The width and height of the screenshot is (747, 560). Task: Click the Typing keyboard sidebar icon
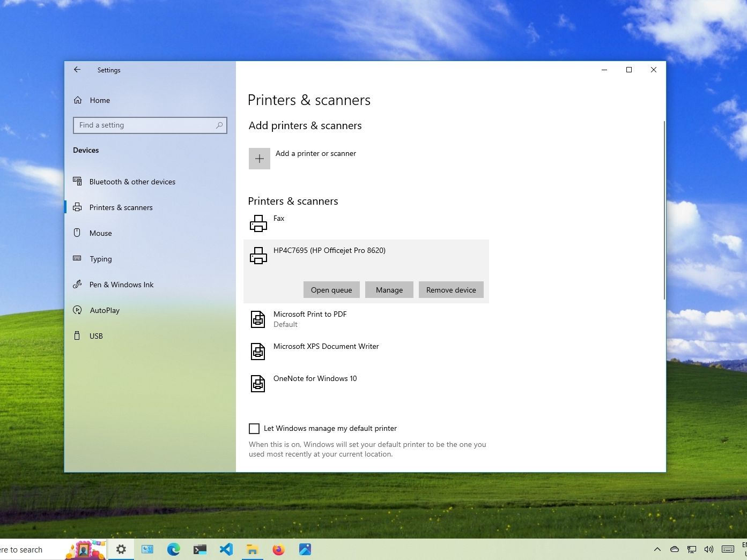point(77,258)
